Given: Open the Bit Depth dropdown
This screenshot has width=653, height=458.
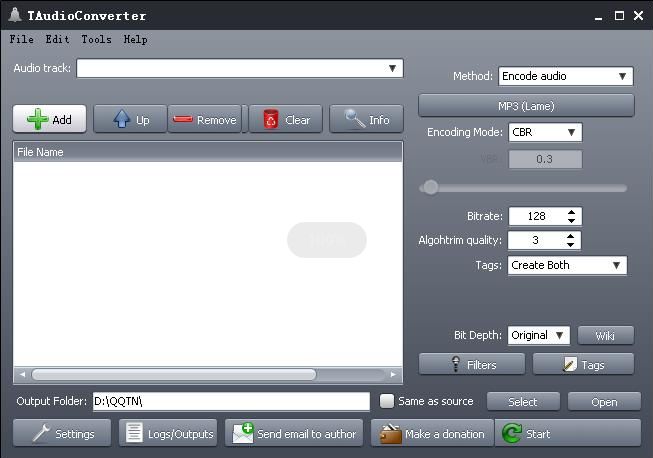Looking at the screenshot, I should click(560, 335).
